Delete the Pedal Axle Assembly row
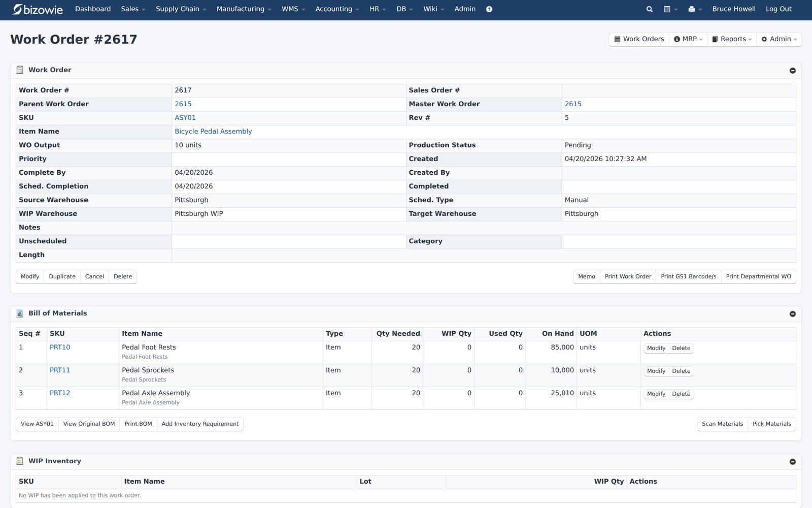 (681, 394)
